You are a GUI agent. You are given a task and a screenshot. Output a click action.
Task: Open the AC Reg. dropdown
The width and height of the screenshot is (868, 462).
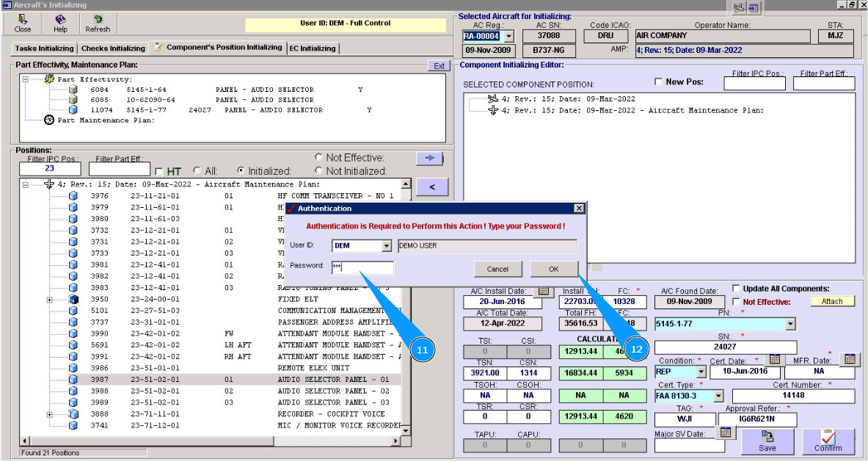point(508,37)
